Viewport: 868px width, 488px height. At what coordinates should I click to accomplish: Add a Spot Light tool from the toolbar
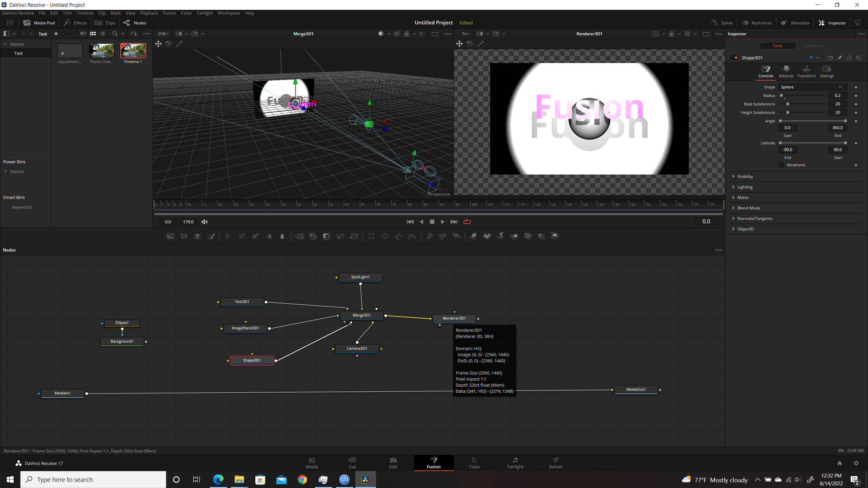tap(541, 236)
